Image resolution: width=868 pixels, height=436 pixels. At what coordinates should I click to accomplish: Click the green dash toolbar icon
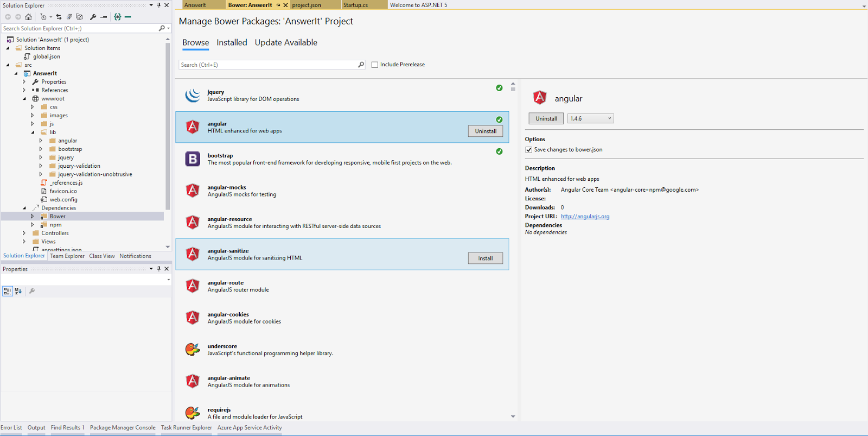pos(128,17)
